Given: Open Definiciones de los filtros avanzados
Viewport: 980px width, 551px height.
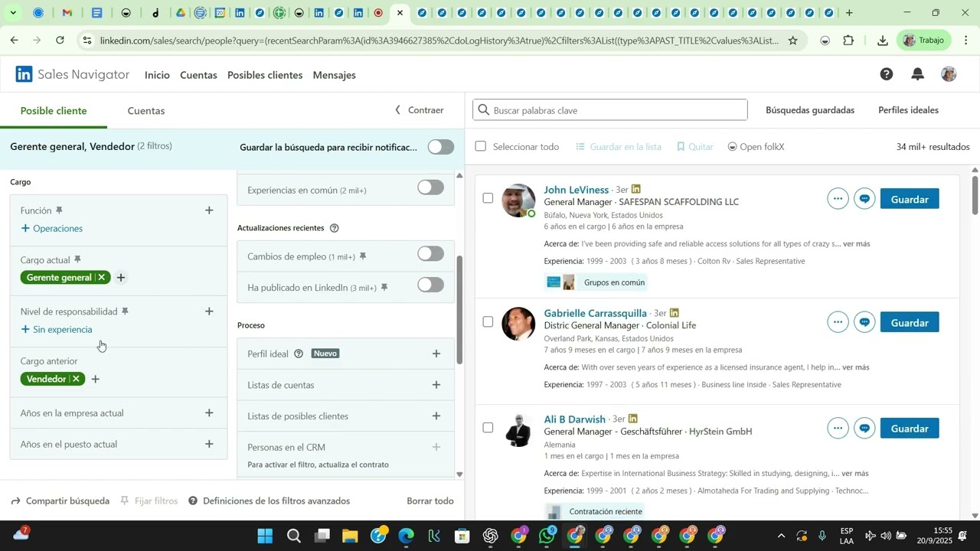Looking at the screenshot, I should pyautogui.click(x=269, y=501).
